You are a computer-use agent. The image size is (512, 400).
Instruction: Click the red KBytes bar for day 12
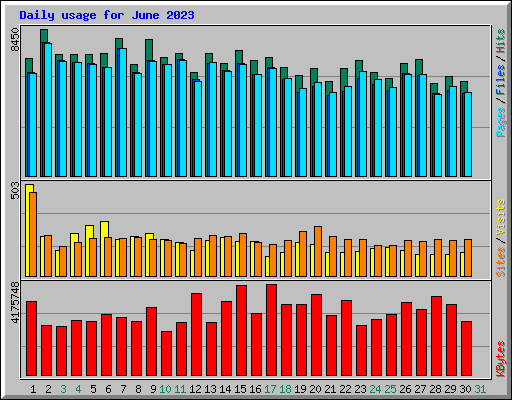pos(197,335)
